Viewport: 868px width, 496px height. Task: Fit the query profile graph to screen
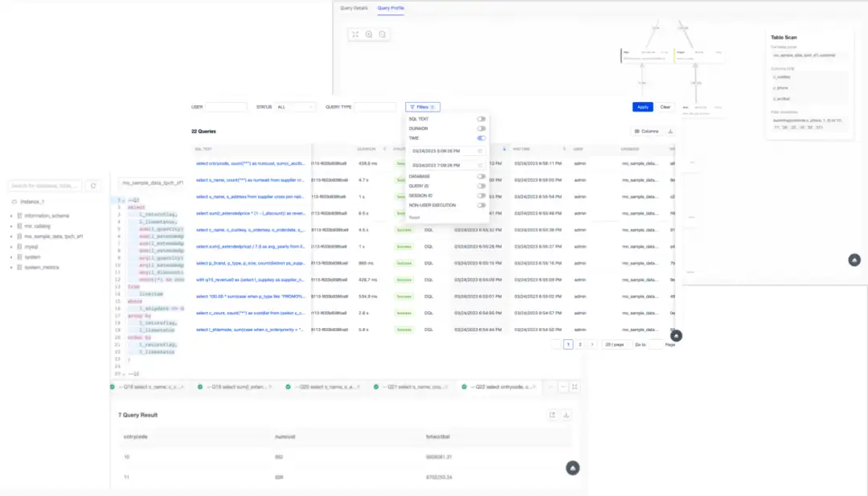pos(355,35)
